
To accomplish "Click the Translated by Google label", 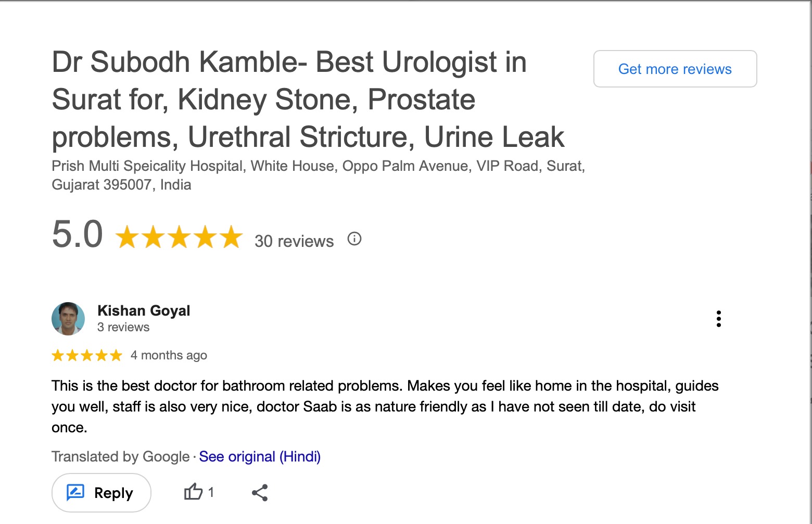I will (120, 457).
